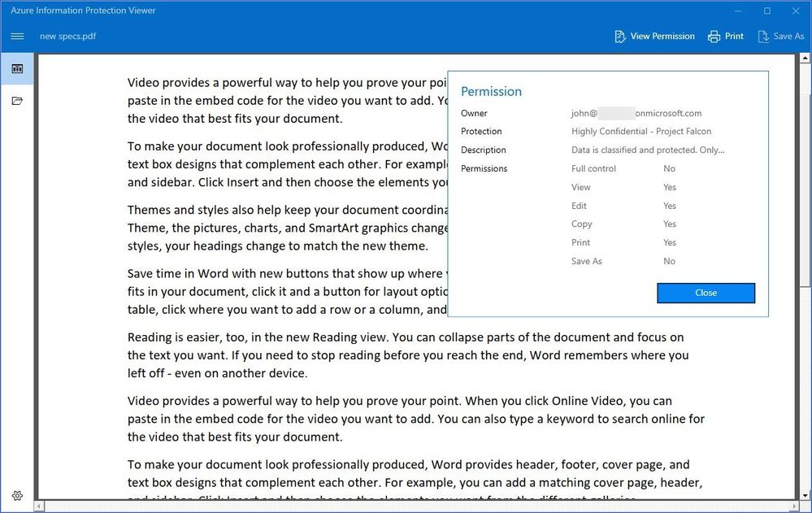Click the owner email john@...onmicrosoft.com
The image size is (812, 513).
[x=636, y=113]
